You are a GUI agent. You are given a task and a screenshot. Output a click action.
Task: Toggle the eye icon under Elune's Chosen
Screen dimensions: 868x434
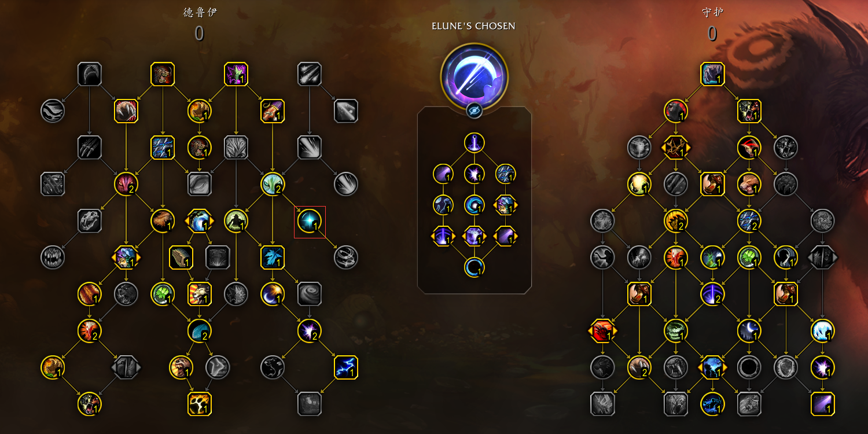pos(474,111)
